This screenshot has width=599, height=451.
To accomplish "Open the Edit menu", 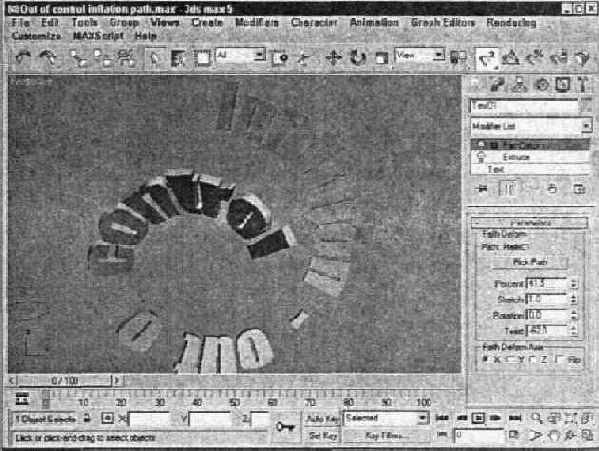I will (50, 23).
